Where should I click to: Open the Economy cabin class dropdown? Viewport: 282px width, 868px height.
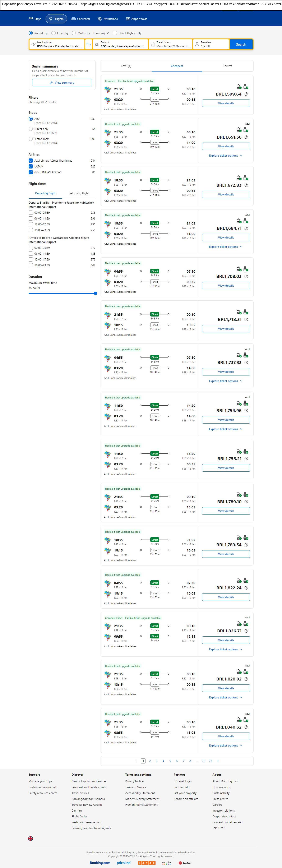coord(101,33)
